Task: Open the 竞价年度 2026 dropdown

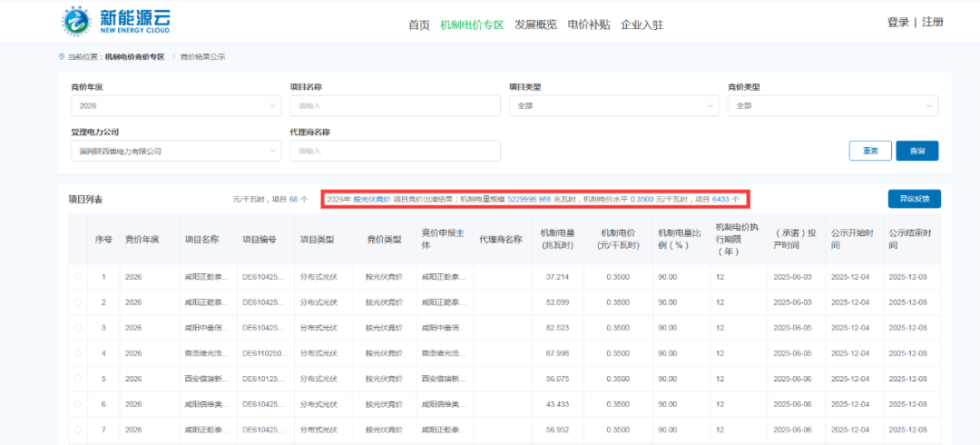Action: click(176, 106)
